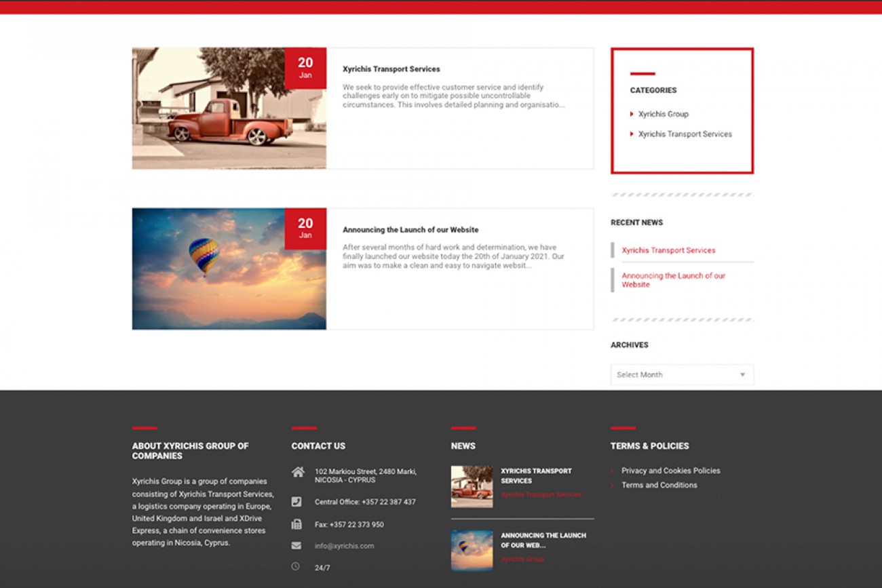Click the home address icon in footer
This screenshot has height=588, width=882.
pos(297,472)
